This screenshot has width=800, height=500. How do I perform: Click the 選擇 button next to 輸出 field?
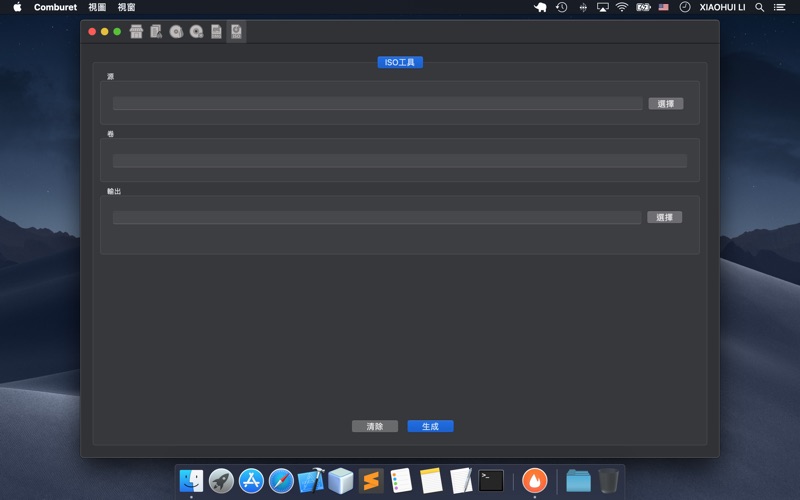[664, 217]
